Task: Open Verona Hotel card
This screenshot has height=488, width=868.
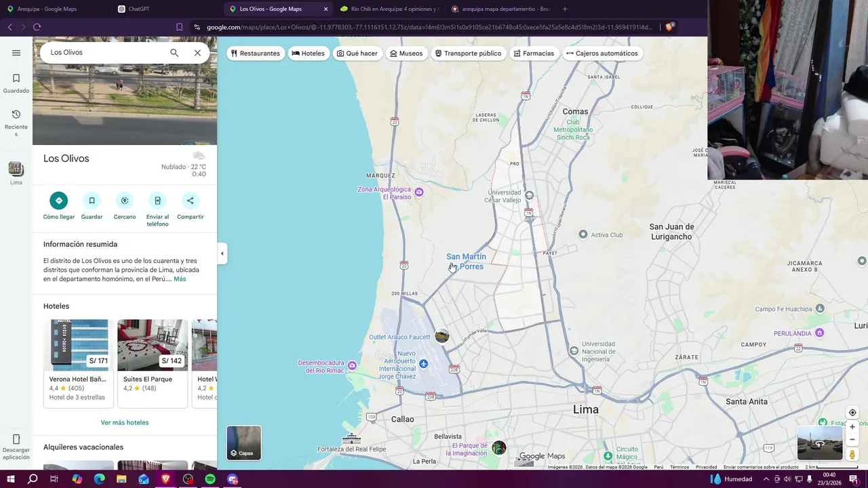Action: point(79,363)
